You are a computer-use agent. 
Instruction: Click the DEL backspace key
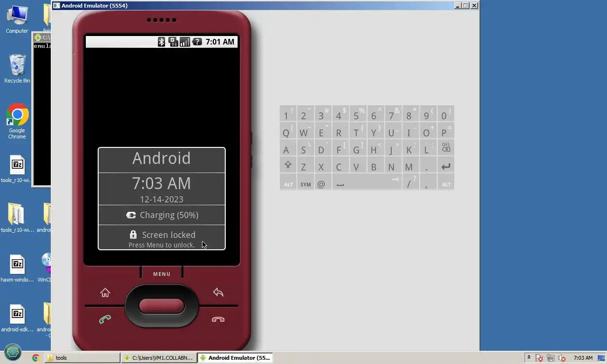click(x=446, y=148)
